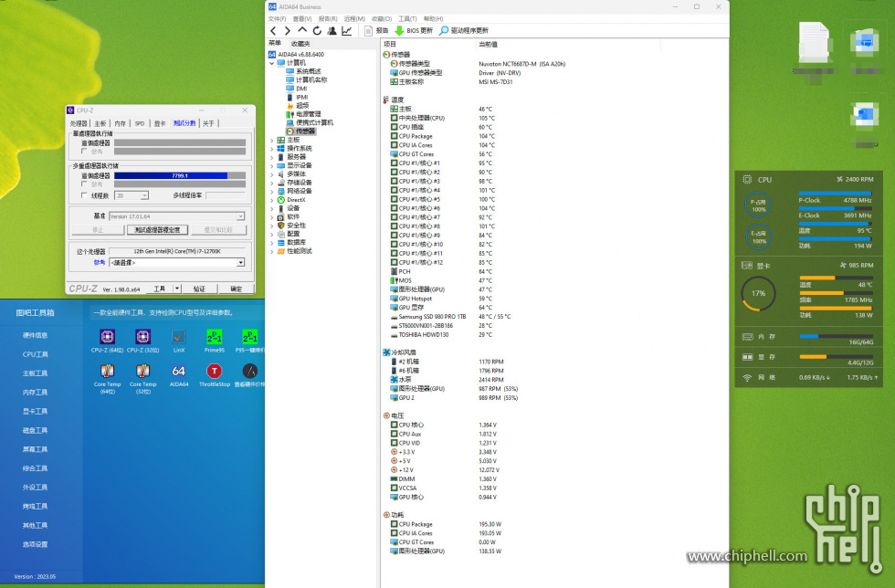
Task: Switch to the SPD tab in CPU-Z
Action: 140,123
